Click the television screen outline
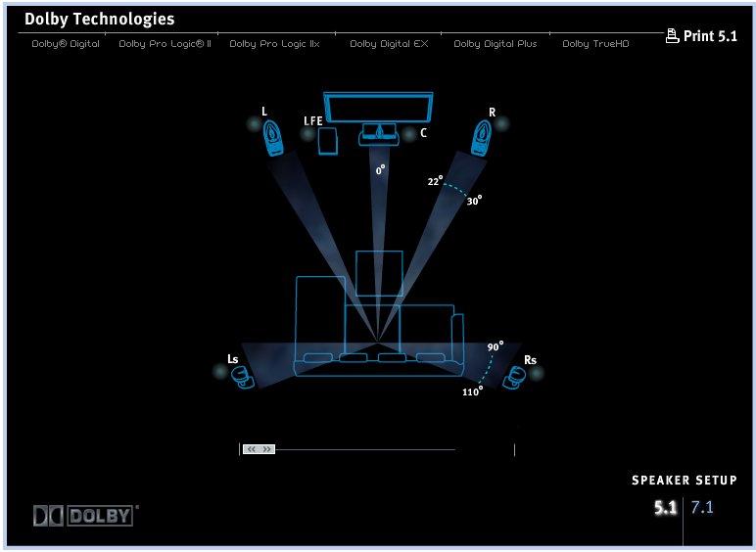756x552 pixels. pos(378,107)
